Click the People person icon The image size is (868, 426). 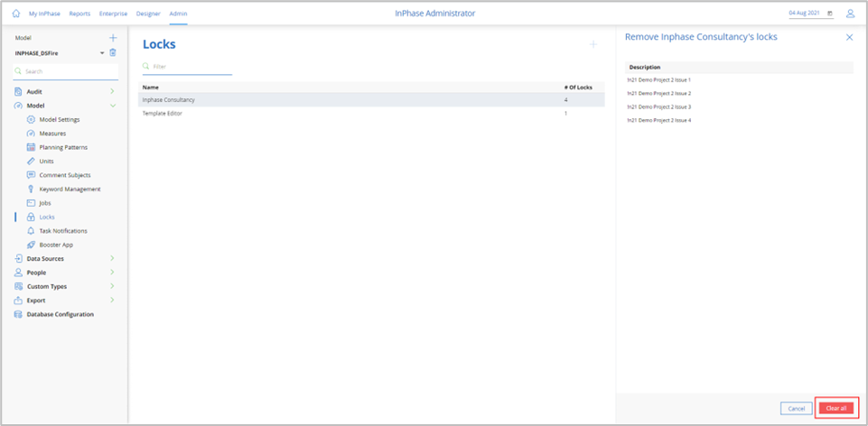coord(18,273)
